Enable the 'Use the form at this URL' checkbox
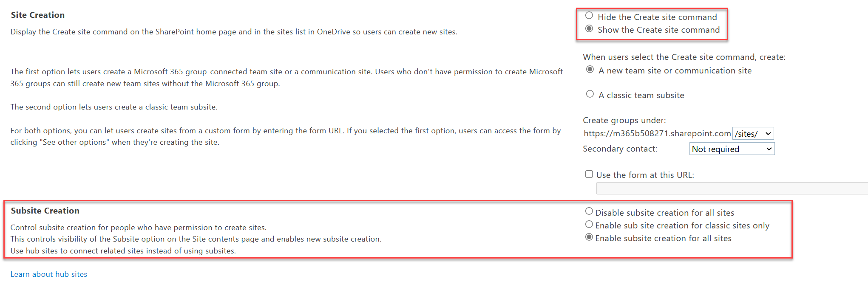The image size is (868, 287). click(x=589, y=174)
